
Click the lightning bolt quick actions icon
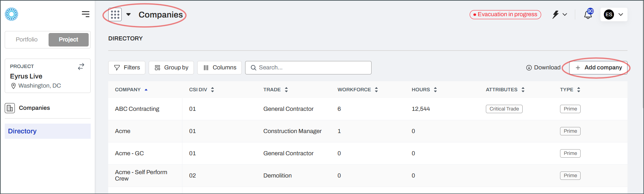[x=556, y=14]
